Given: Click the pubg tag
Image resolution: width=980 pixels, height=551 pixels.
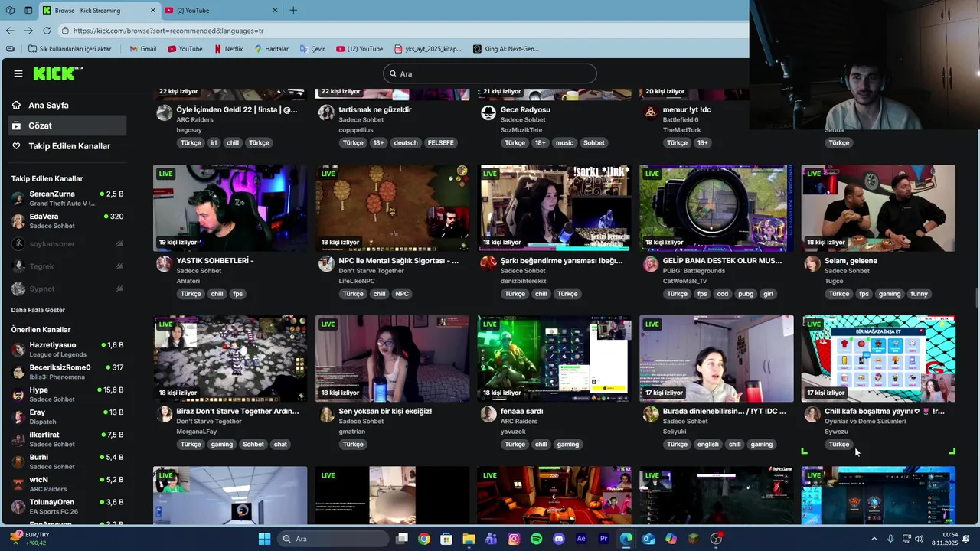Looking at the screenshot, I should pyautogui.click(x=746, y=294).
